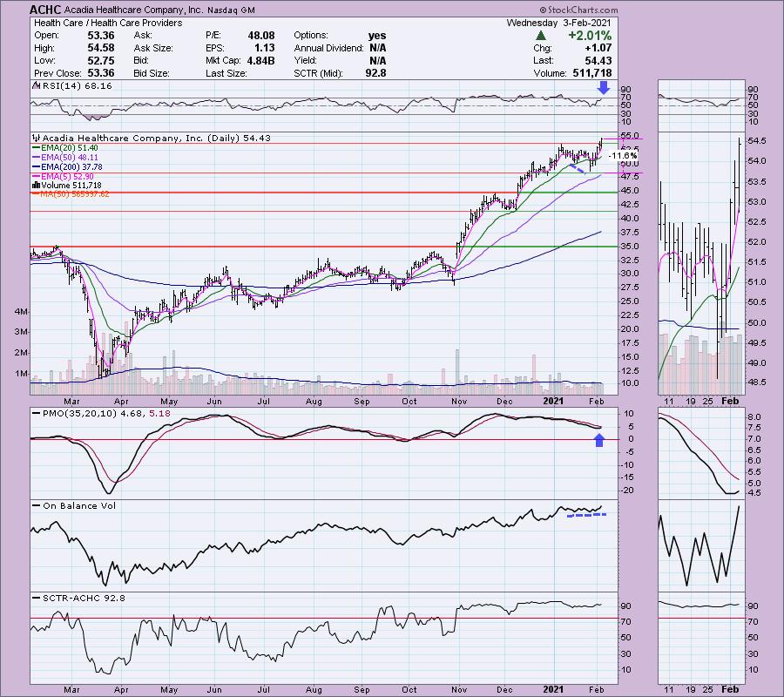
Task: Click the Nasdaq GM exchange label
Action: [x=229, y=10]
